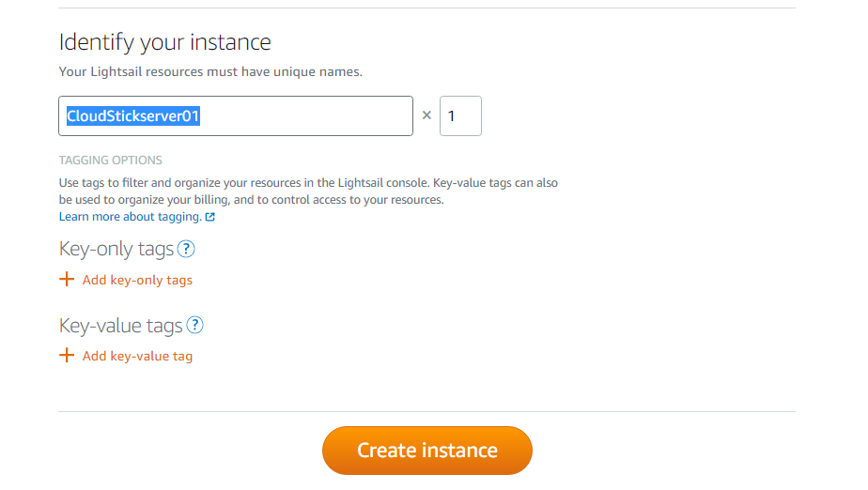Click the unique names description sentence
The height and width of the screenshot is (490, 868).
pyautogui.click(x=209, y=71)
